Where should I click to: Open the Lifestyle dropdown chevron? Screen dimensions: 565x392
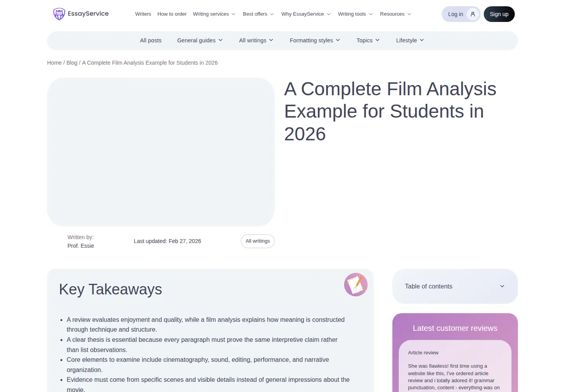click(422, 40)
